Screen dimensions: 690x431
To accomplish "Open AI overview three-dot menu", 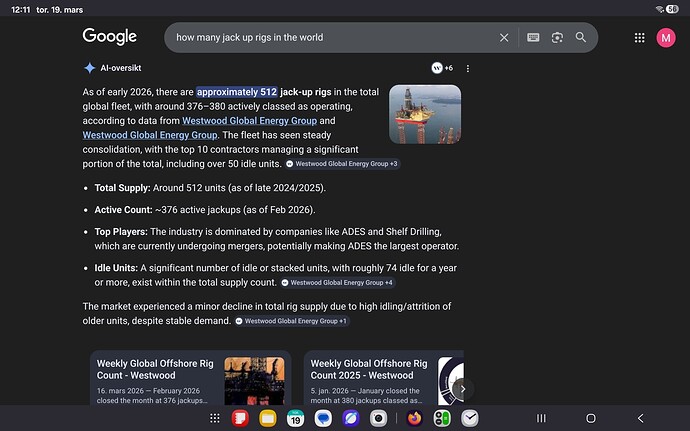I will pyautogui.click(x=468, y=68).
